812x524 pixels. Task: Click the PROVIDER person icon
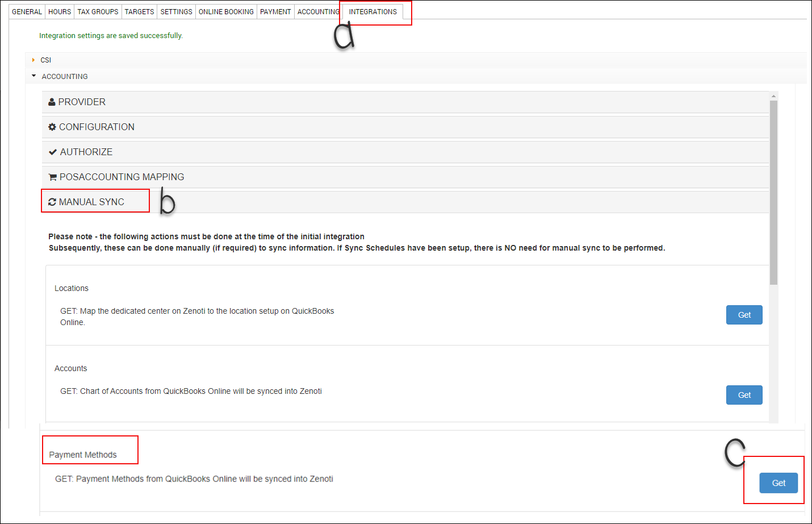(52, 102)
